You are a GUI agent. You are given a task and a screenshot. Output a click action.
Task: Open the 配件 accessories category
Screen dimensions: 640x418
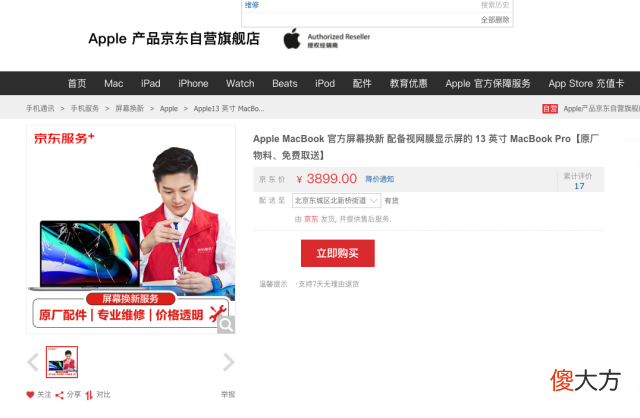[x=362, y=84]
